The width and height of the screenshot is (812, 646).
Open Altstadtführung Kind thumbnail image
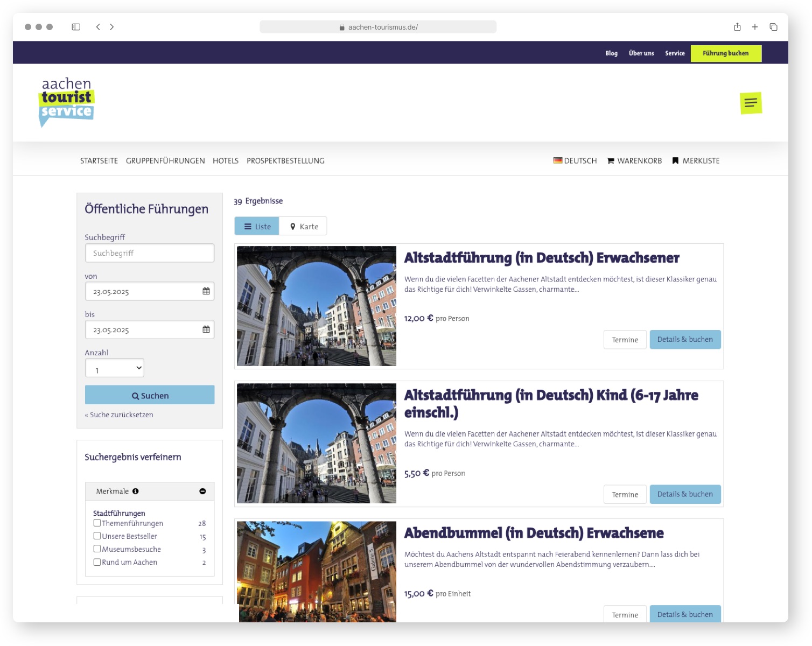click(317, 443)
